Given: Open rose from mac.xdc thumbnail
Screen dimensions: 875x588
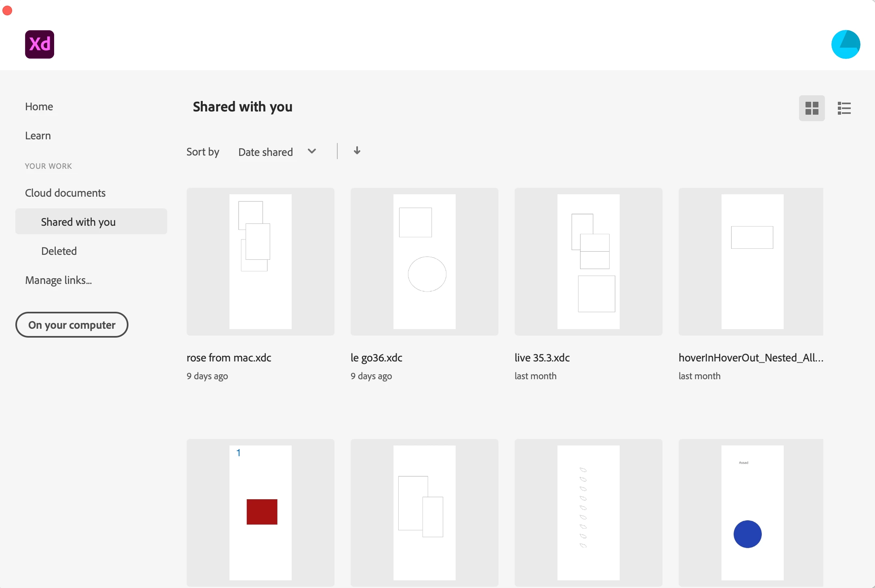Looking at the screenshot, I should click(260, 261).
